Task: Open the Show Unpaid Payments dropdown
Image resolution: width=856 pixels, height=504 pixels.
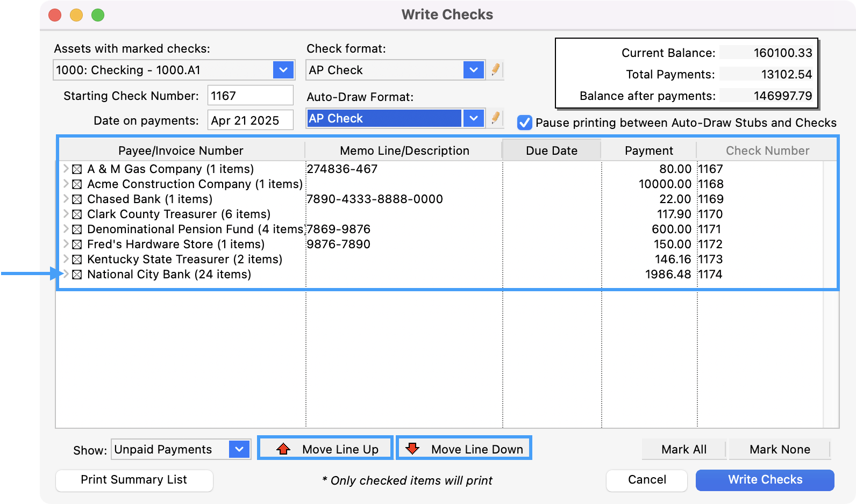Action: (x=239, y=449)
